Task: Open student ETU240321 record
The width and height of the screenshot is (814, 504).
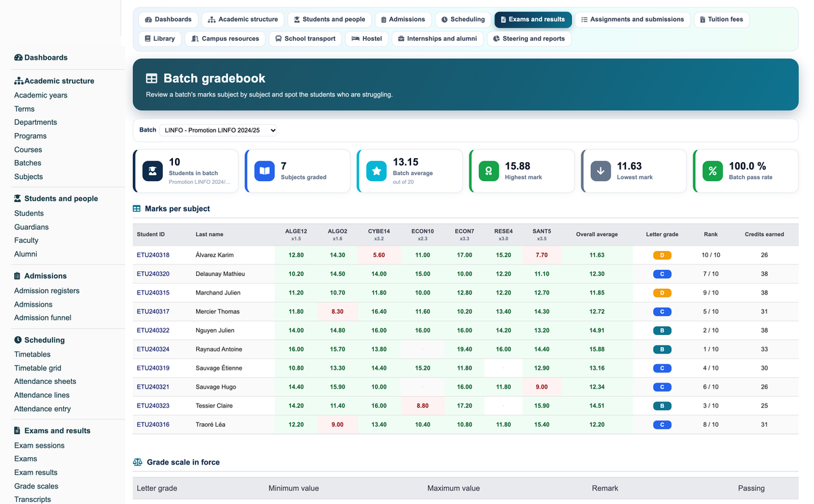Action: click(153, 387)
